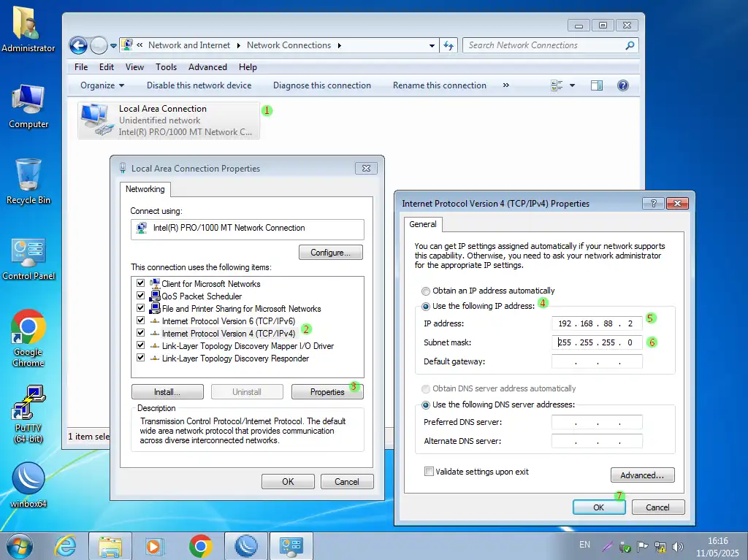The width and height of the screenshot is (748, 560).
Task: Click the Default gateway input field
Action: click(x=597, y=361)
